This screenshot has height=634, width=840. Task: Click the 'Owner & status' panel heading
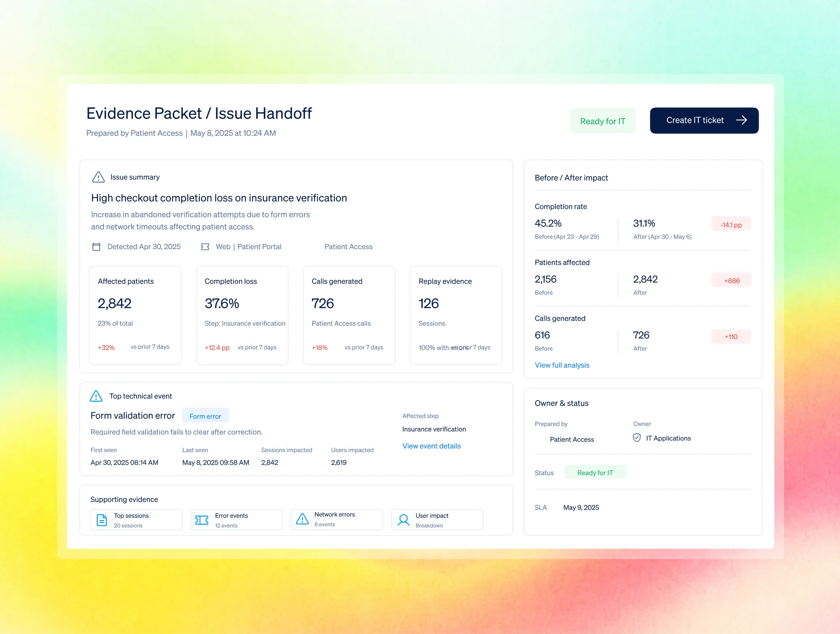562,403
